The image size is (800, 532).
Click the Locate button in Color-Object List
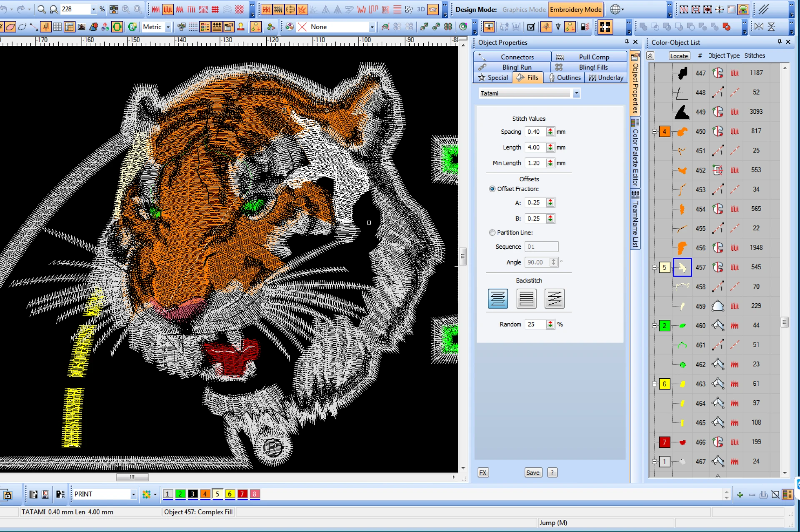pyautogui.click(x=679, y=55)
